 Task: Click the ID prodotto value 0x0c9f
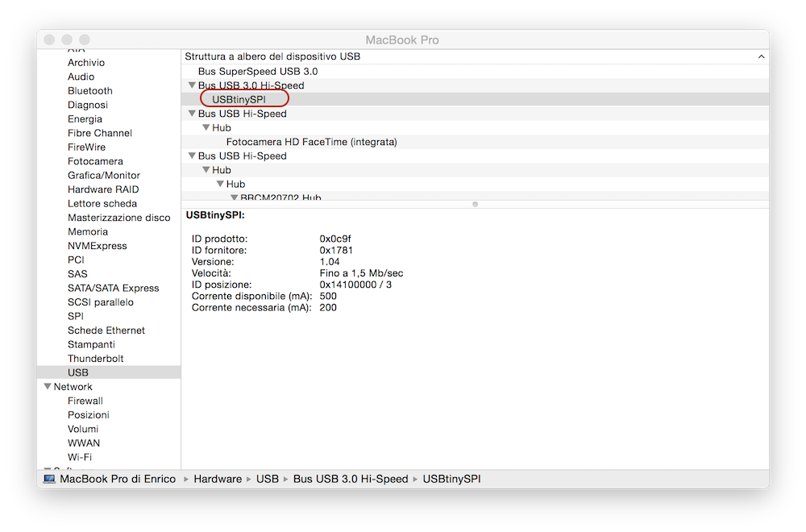(335, 239)
